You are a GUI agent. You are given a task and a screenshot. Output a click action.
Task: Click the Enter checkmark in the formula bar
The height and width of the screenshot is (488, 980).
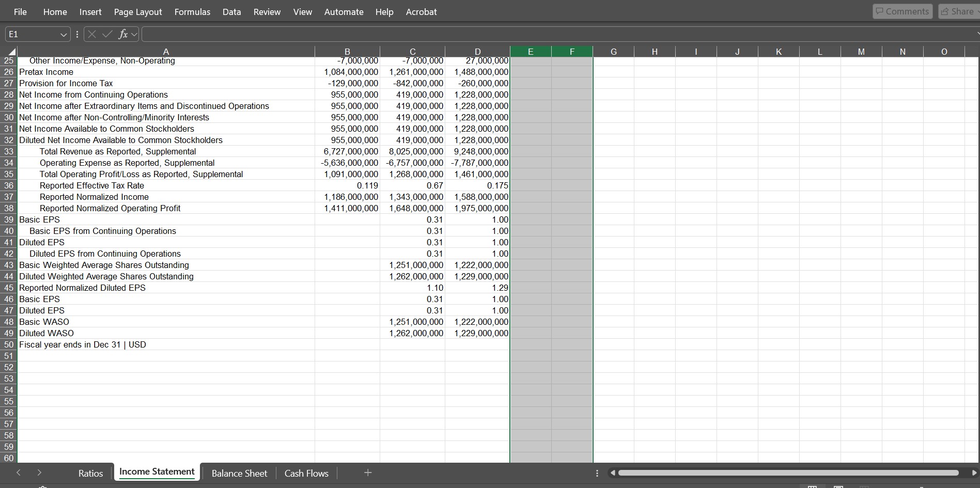(107, 34)
